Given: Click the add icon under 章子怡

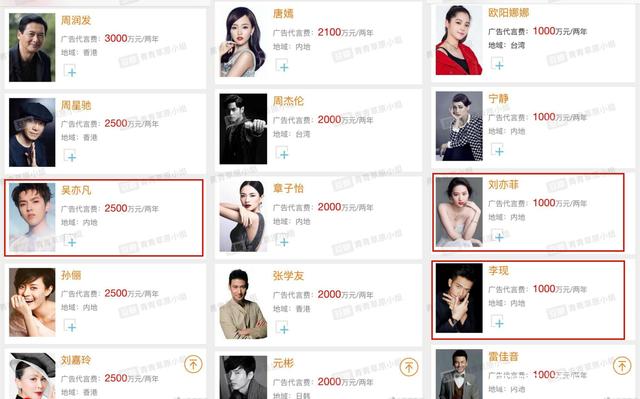Looking at the screenshot, I should (x=282, y=240).
